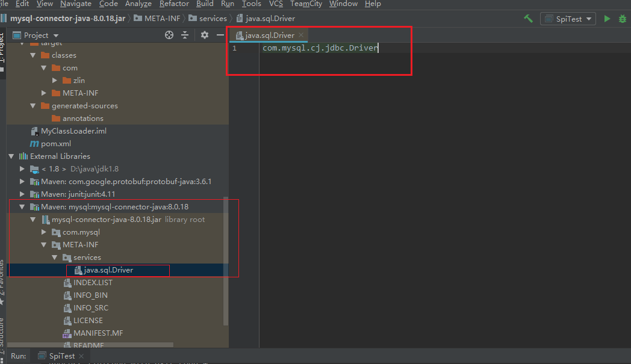Image resolution: width=631 pixels, height=364 pixels.
Task: Open the Analyze menu
Action: pos(138,4)
